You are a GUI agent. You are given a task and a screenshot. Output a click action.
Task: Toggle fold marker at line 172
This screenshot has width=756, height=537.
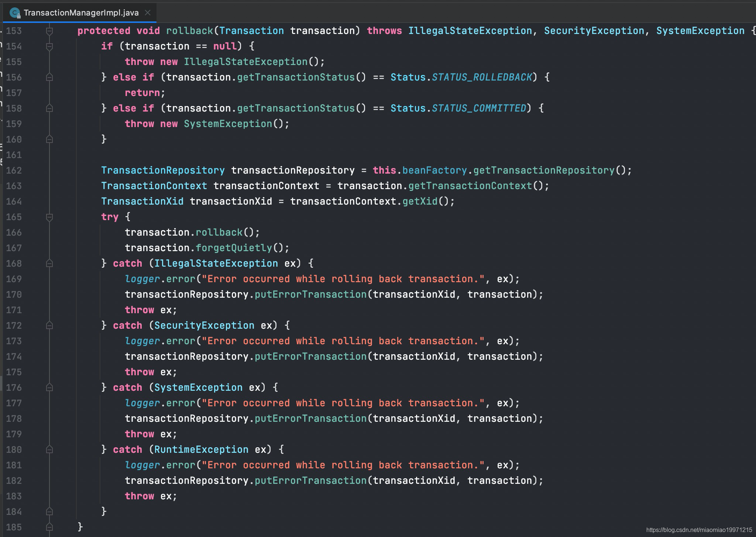(49, 326)
